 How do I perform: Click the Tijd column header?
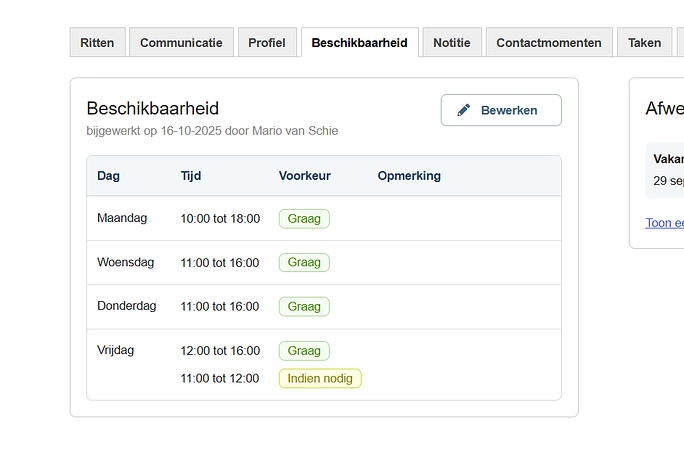(x=191, y=176)
